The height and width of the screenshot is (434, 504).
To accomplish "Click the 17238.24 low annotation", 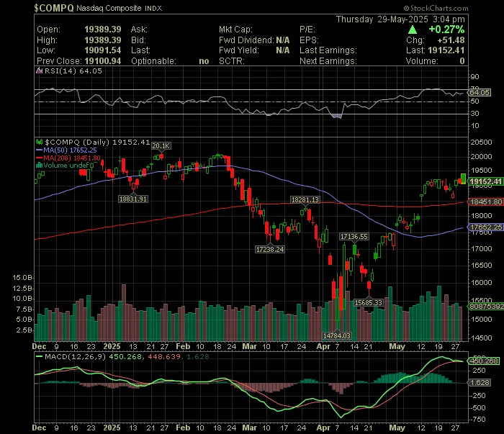I will [x=270, y=249].
